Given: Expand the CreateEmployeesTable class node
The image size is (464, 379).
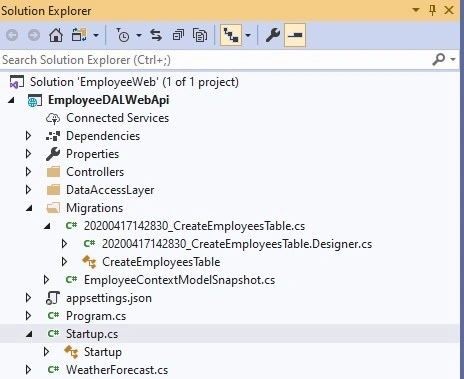Looking at the screenshot, I should pyautogui.click(x=65, y=262).
